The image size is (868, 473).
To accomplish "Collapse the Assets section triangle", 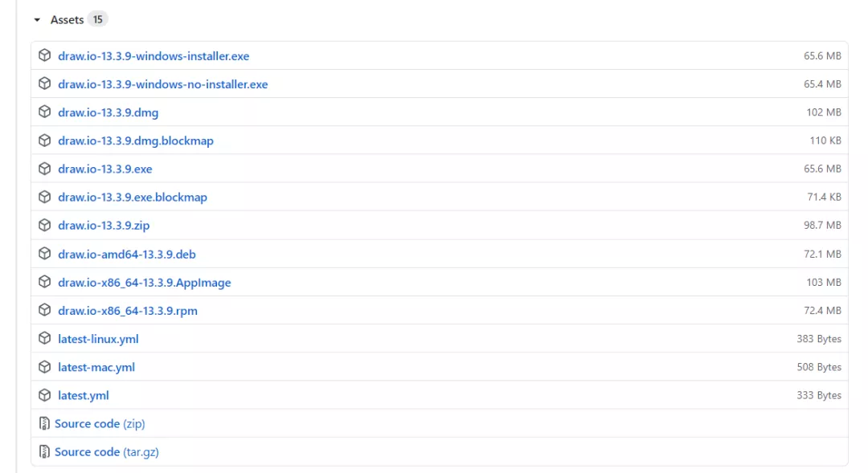I will [x=37, y=20].
